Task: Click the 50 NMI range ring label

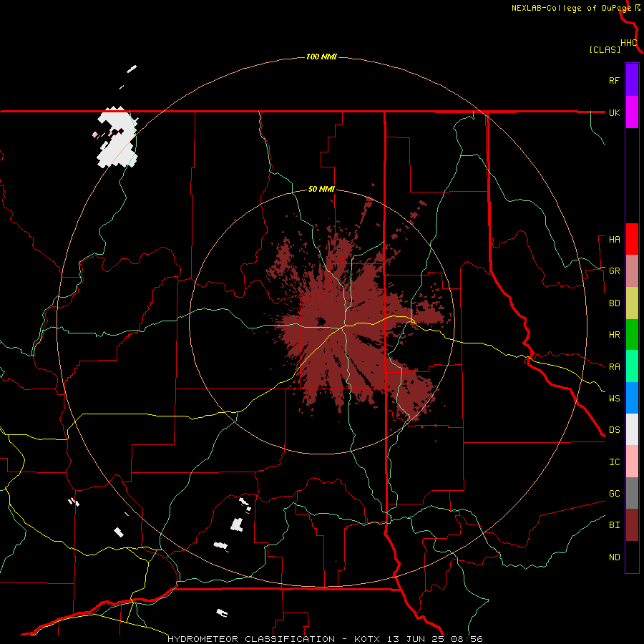Action: [x=321, y=190]
